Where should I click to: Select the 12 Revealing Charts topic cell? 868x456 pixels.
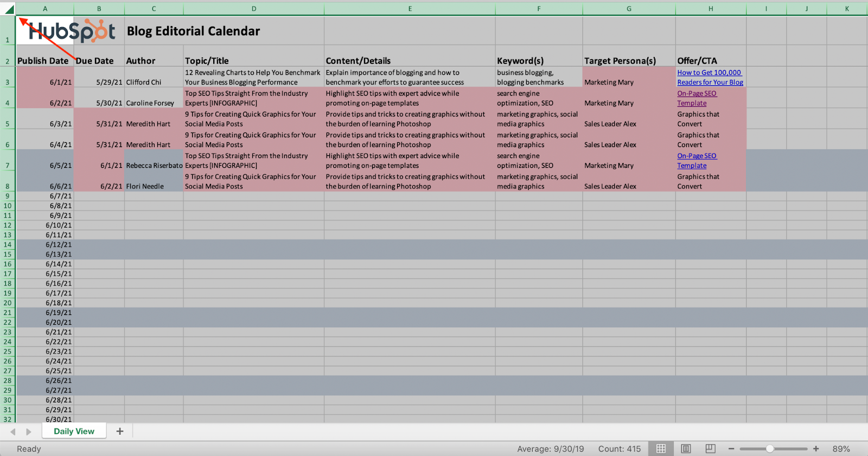pyautogui.click(x=254, y=77)
